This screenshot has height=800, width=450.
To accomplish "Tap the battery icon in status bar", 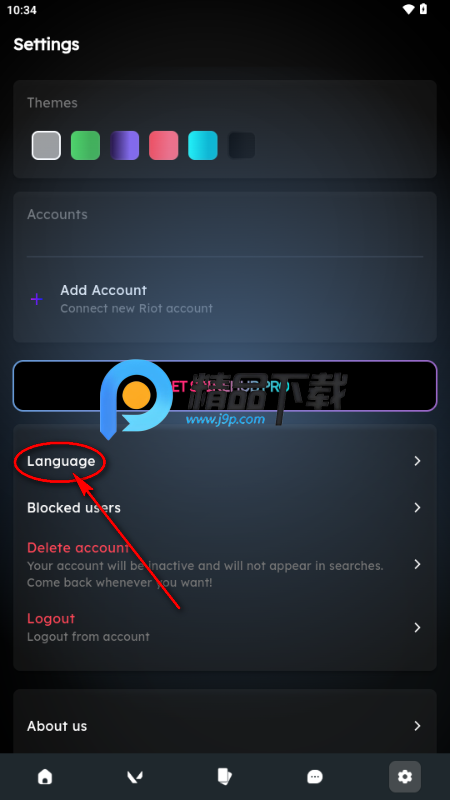I will point(423,9).
